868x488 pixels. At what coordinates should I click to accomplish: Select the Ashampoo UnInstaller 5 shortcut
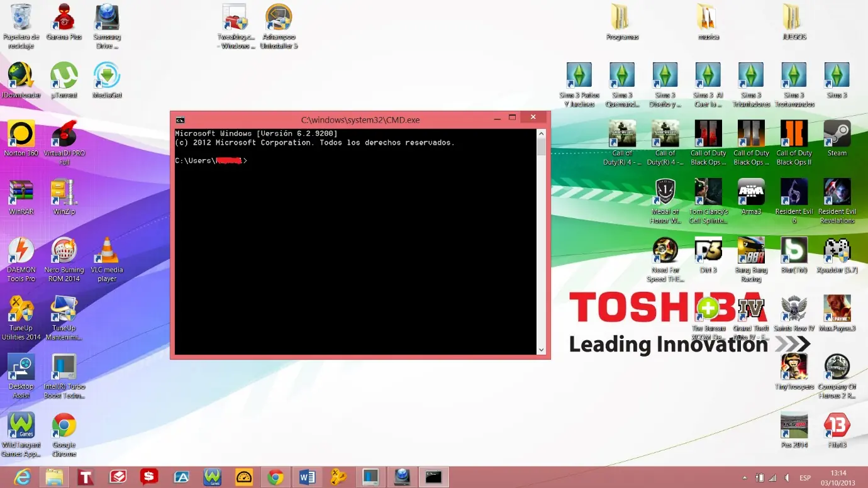[279, 26]
